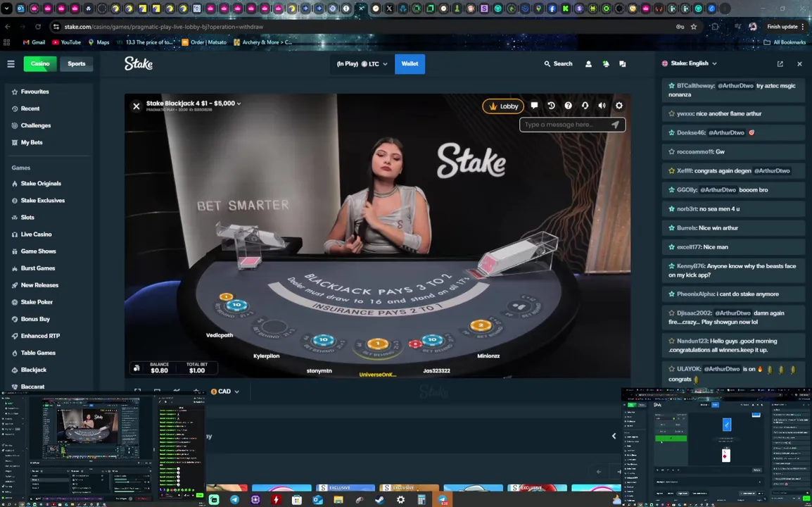The width and height of the screenshot is (812, 507).
Task: Open the in-game chat bubble icon
Action: coord(534,106)
